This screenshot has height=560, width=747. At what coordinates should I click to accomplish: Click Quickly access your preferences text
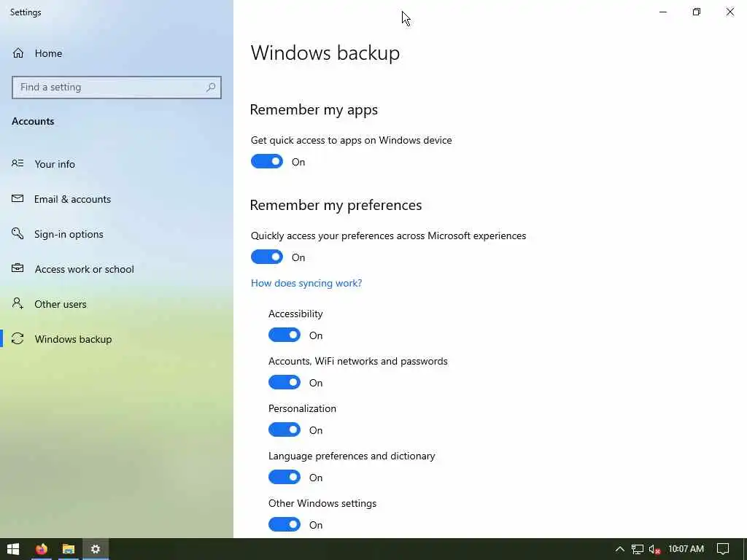click(388, 236)
